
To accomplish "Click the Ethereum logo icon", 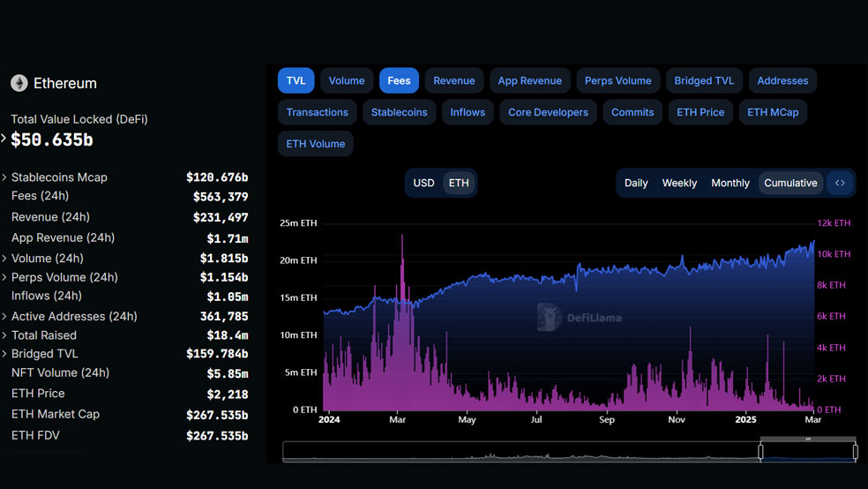I will pyautogui.click(x=19, y=83).
